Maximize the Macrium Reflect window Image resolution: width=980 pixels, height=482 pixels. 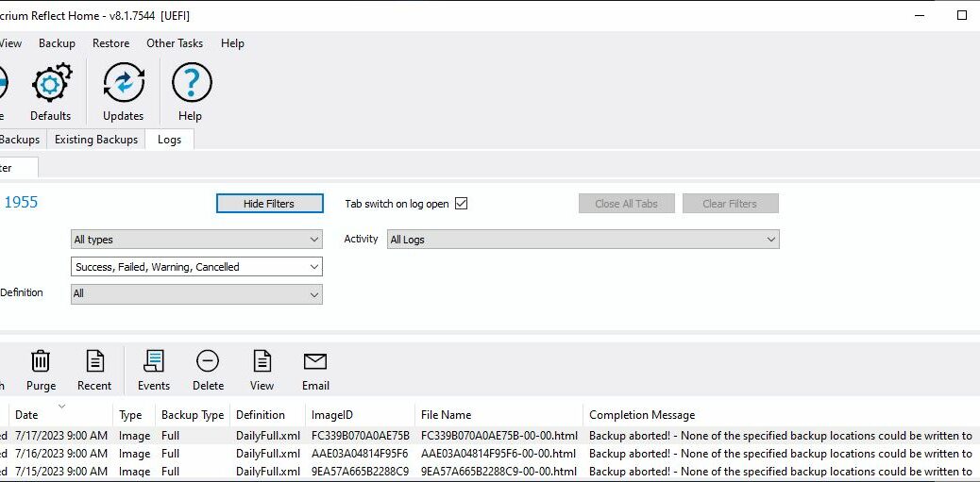click(x=962, y=16)
